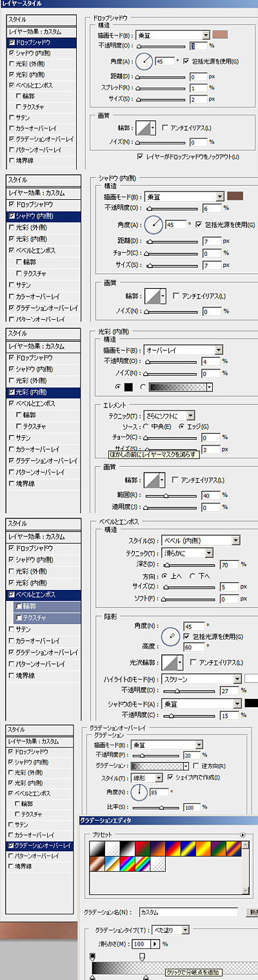Open gradient type dropdown (べた塗り)
Image resolution: width=258 pixels, height=980 pixels.
coord(171,930)
